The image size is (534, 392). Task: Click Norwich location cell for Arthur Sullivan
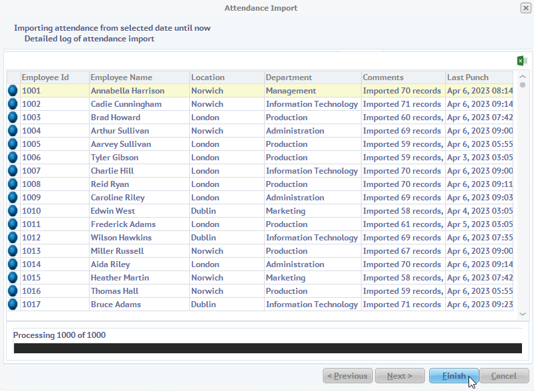227,131
